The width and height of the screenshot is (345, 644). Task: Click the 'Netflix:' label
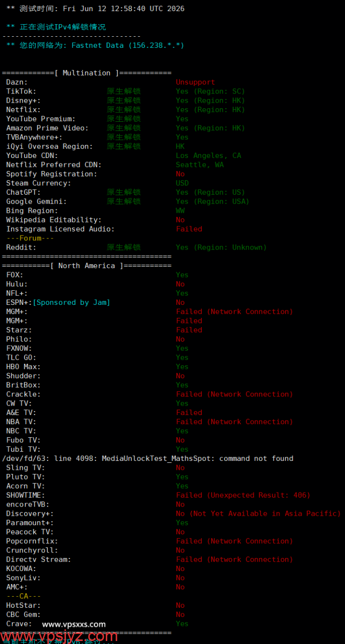pyautogui.click(x=23, y=109)
